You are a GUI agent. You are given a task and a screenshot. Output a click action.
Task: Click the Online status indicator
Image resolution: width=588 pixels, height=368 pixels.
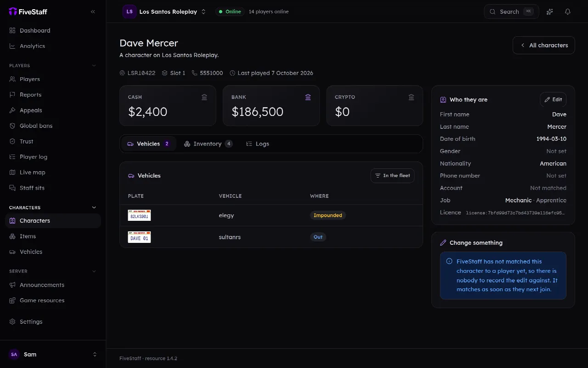pyautogui.click(x=230, y=11)
